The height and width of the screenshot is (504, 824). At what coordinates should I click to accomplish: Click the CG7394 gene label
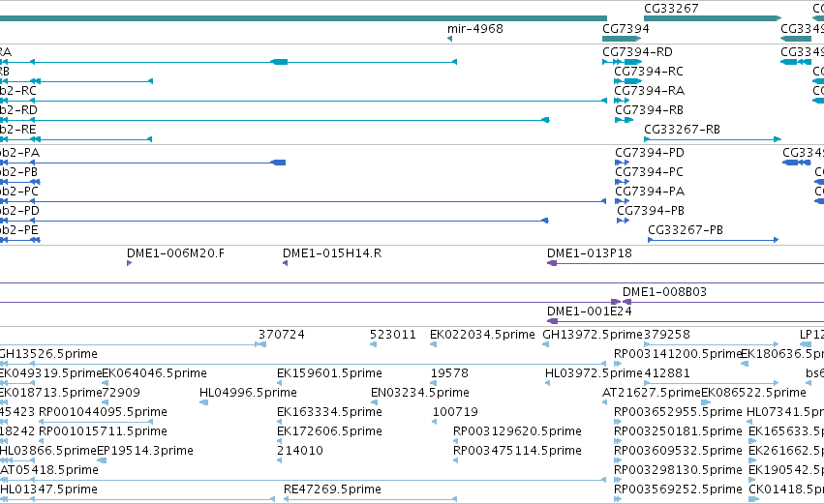[x=626, y=29]
